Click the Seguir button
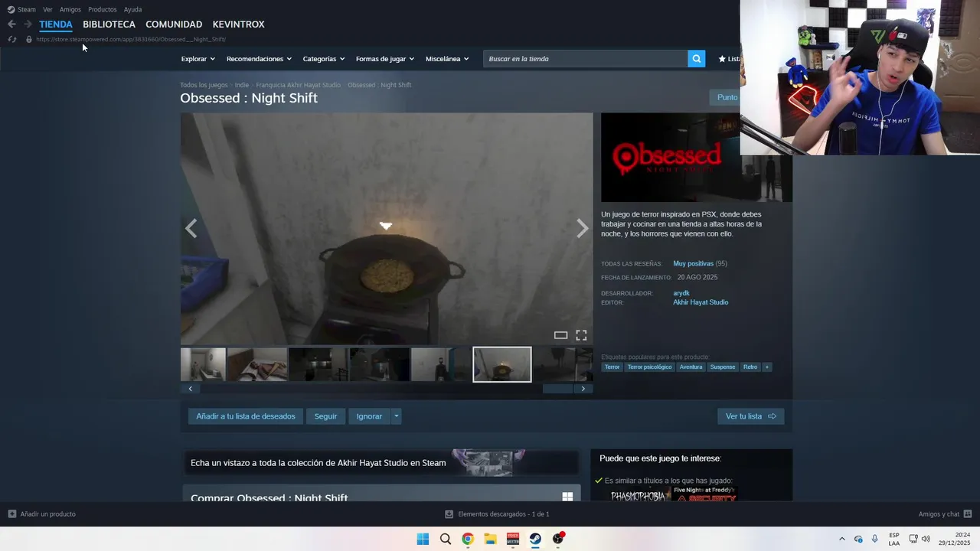The width and height of the screenshot is (980, 551). (325, 416)
